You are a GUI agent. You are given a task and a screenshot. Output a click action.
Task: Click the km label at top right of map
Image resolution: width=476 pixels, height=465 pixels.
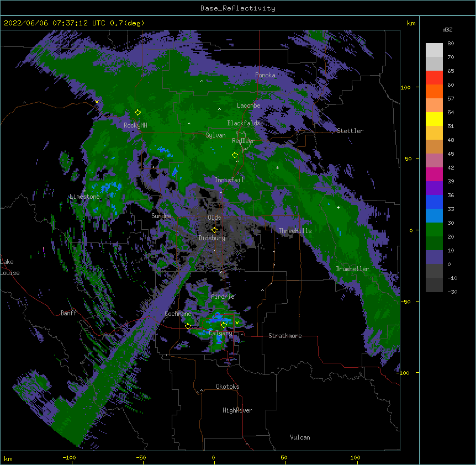pos(411,23)
